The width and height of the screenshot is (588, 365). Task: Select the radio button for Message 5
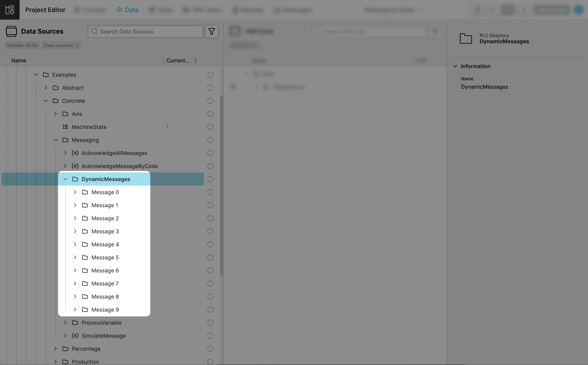coord(210,258)
